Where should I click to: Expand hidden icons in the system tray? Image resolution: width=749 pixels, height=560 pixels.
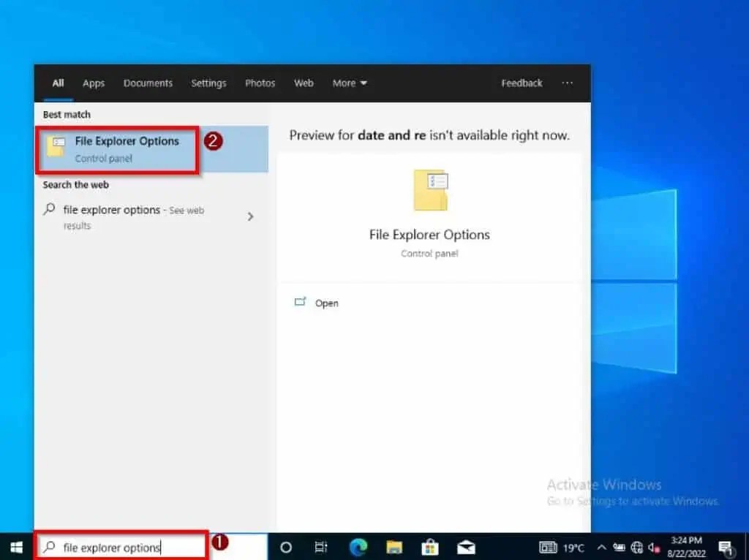point(601,547)
